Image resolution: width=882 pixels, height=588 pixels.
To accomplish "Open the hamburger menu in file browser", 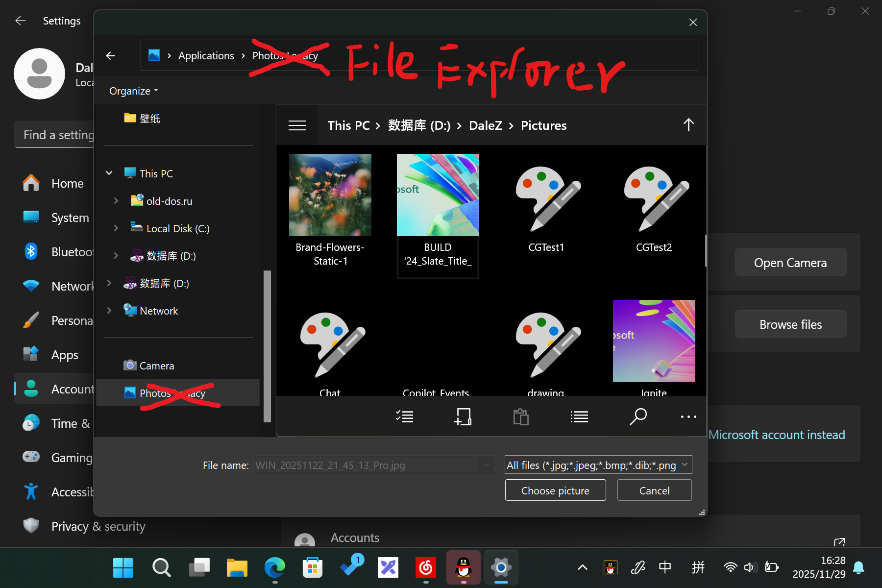I will 297,125.
